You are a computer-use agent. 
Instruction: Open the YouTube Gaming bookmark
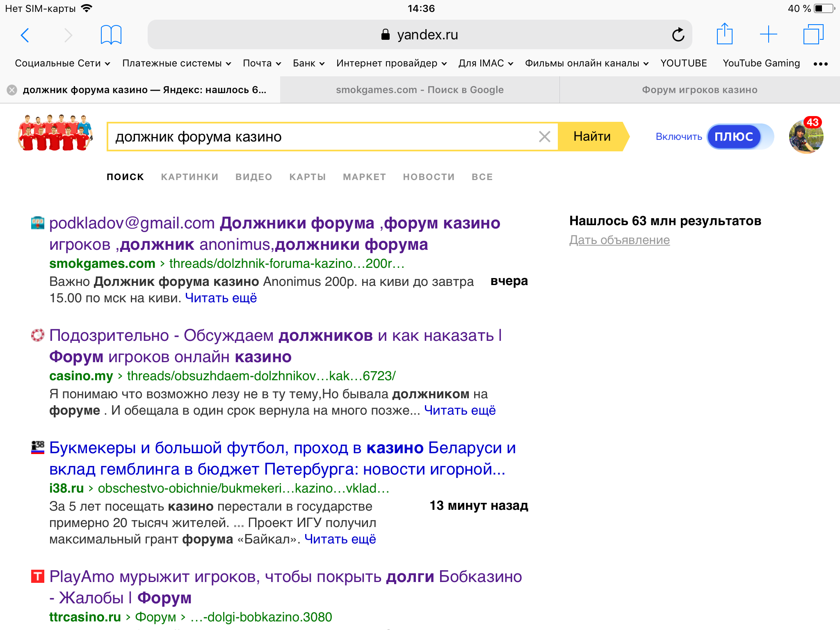click(x=761, y=63)
